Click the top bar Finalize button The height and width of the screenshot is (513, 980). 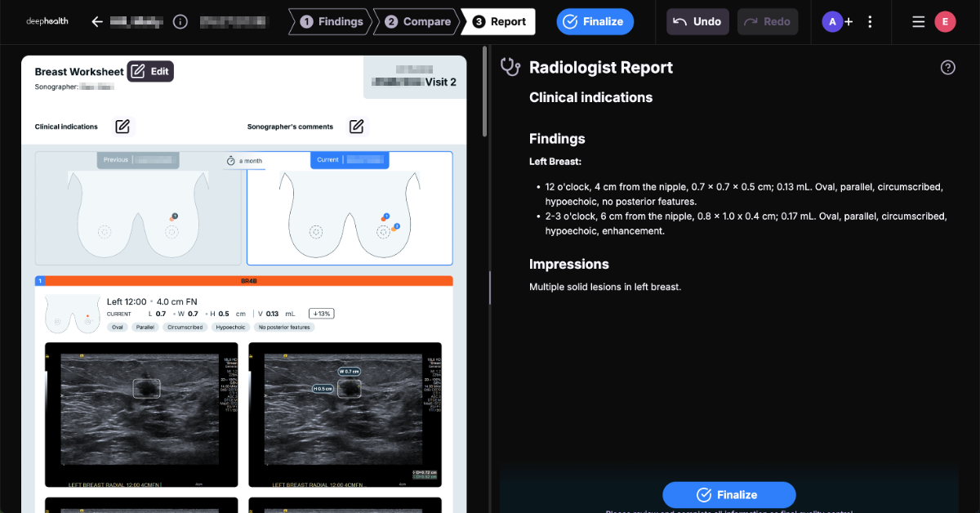[x=595, y=22]
